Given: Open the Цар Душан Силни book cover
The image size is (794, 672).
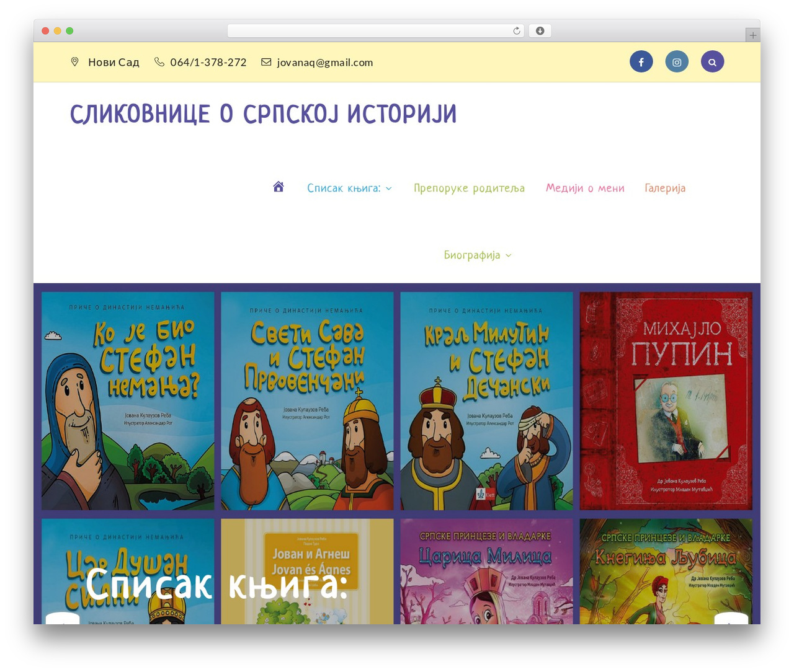Looking at the screenshot, I should (128, 572).
